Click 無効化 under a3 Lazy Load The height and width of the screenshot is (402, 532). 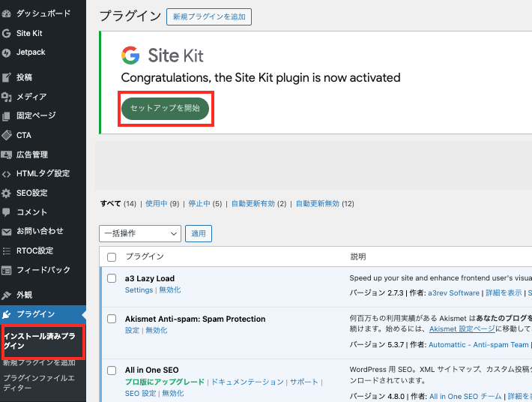170,290
